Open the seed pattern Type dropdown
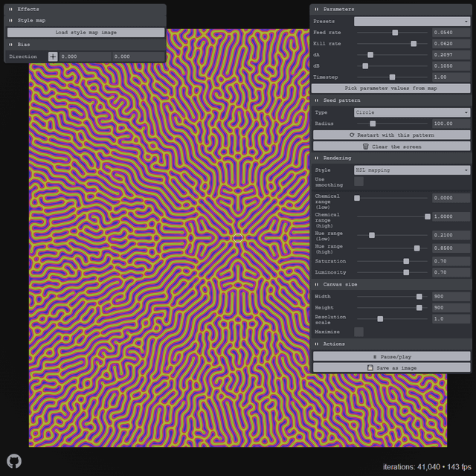This screenshot has width=476, height=476. pyautogui.click(x=412, y=112)
